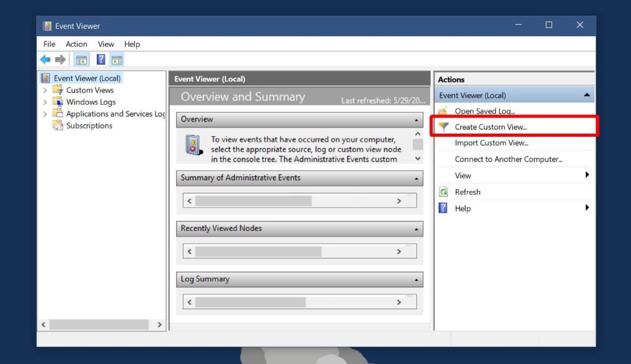Screen dimensions: 631x364
Task: Open the Action menu
Action: click(76, 44)
